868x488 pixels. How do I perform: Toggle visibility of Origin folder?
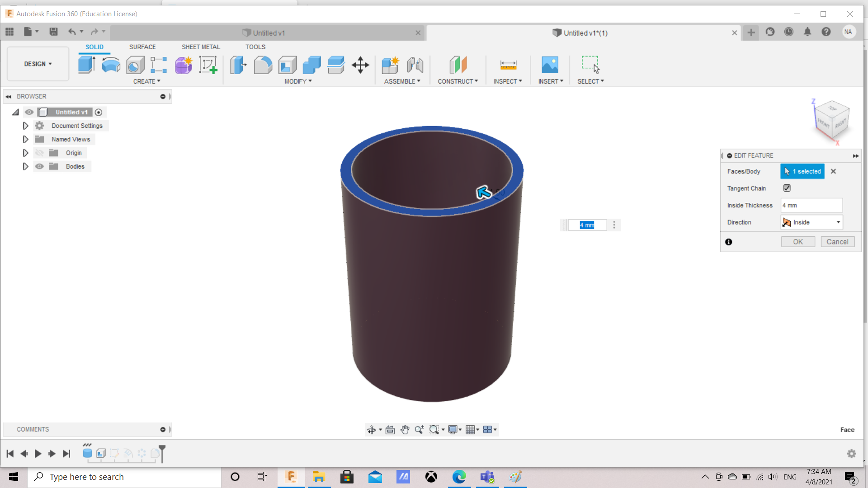click(40, 153)
